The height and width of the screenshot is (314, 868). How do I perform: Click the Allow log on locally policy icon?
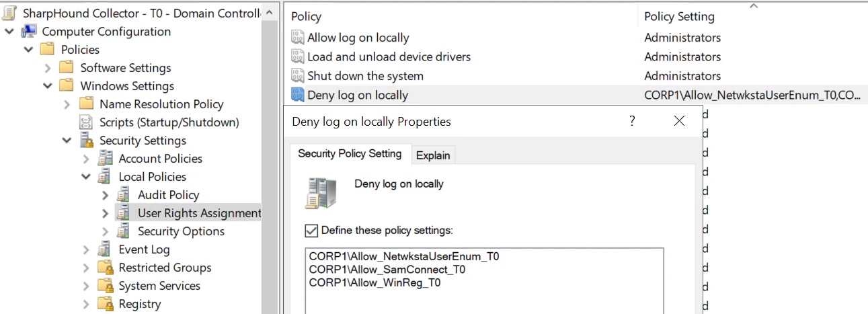tap(297, 38)
